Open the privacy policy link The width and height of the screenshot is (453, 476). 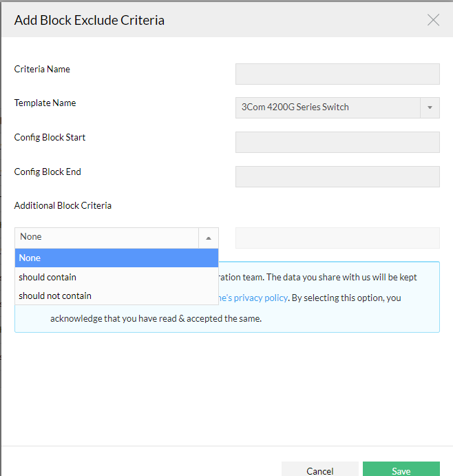coord(253,298)
